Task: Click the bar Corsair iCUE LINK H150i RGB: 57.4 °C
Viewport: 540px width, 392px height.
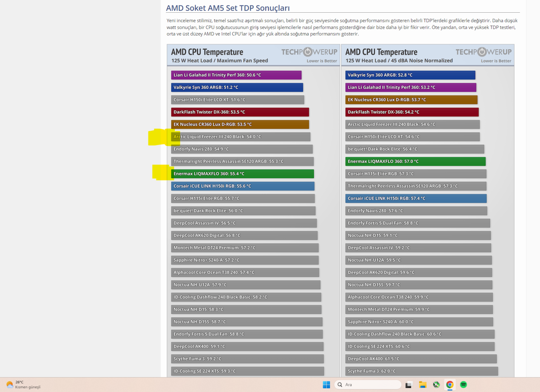Action: click(x=416, y=199)
